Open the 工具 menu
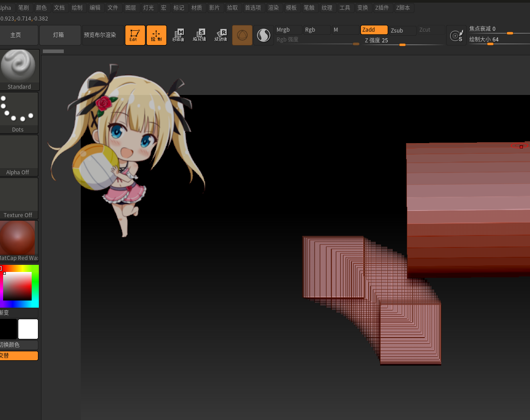Screen dimensions: 530x420 pos(345,8)
